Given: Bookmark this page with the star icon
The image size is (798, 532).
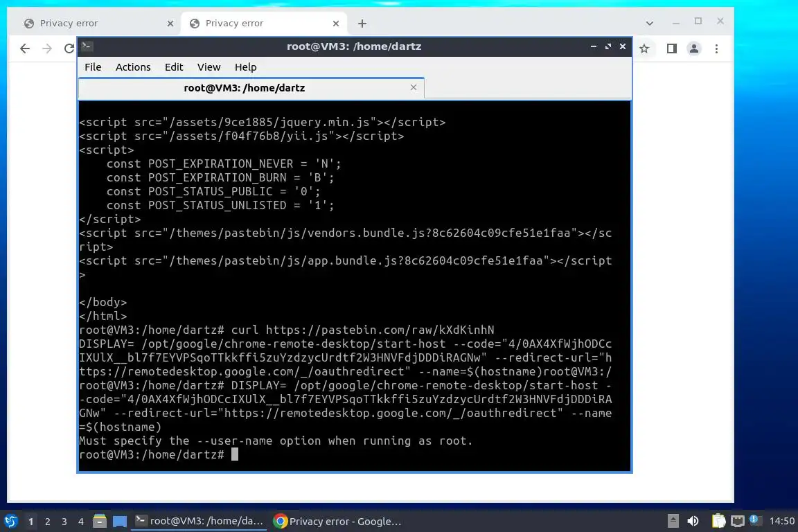Looking at the screenshot, I should (644, 49).
